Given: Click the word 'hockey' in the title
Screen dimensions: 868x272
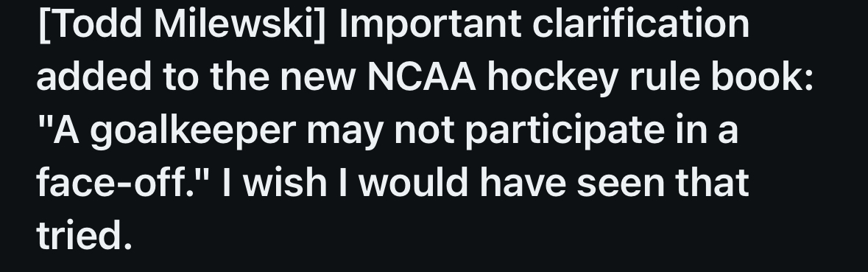Looking at the screenshot, I should coord(552,78).
